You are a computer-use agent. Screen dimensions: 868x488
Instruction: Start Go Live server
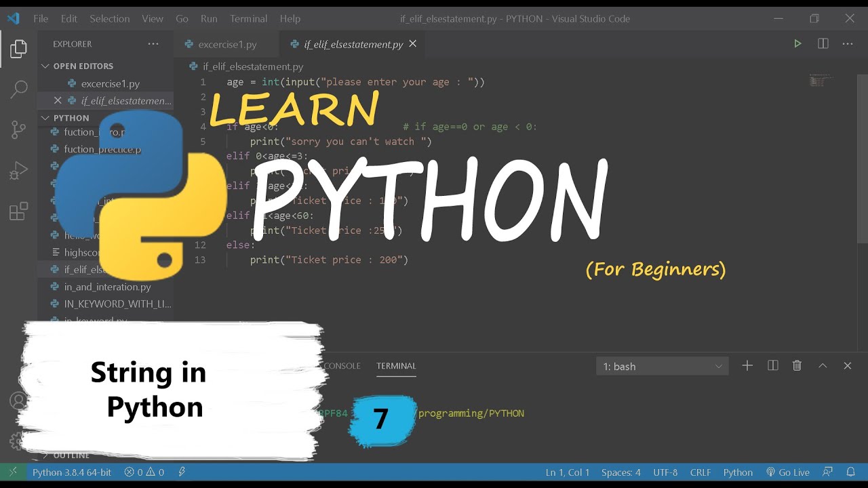click(x=788, y=472)
